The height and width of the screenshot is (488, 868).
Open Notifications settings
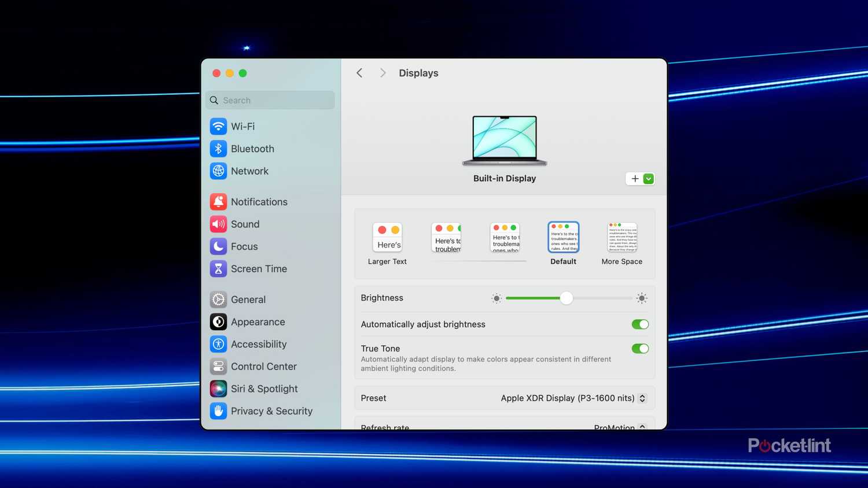point(259,202)
